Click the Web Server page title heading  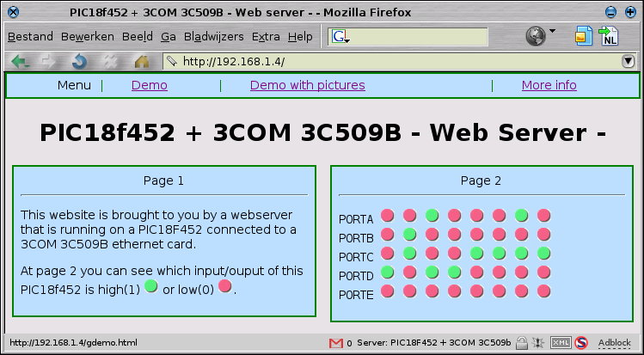(x=322, y=133)
